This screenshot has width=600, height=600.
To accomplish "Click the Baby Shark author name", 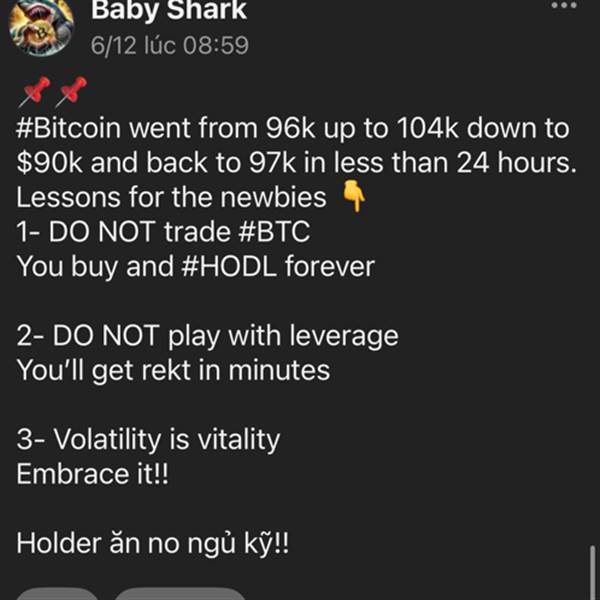I will coord(169,10).
